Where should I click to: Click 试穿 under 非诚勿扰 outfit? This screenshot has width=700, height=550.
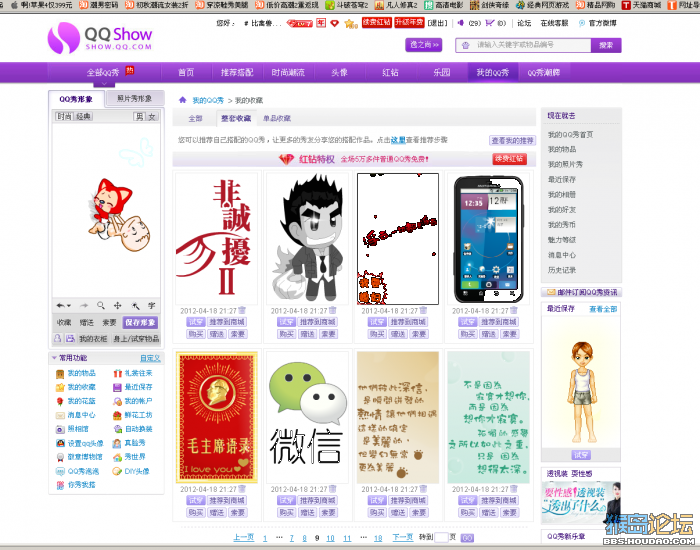pyautogui.click(x=196, y=322)
